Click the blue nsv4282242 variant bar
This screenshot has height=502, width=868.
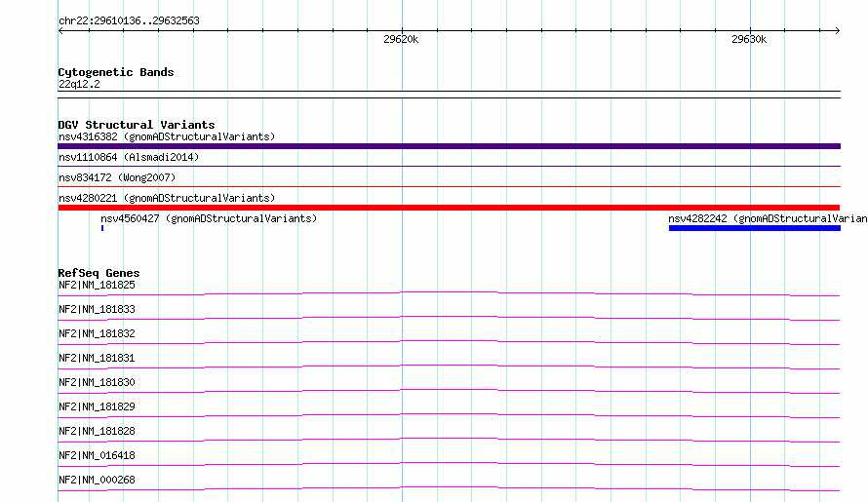click(755, 228)
